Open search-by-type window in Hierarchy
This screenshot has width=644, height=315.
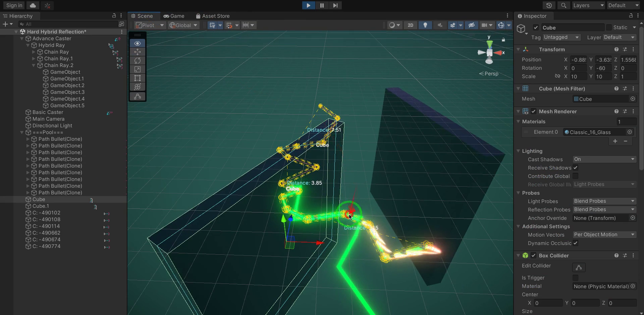pyautogui.click(x=121, y=24)
